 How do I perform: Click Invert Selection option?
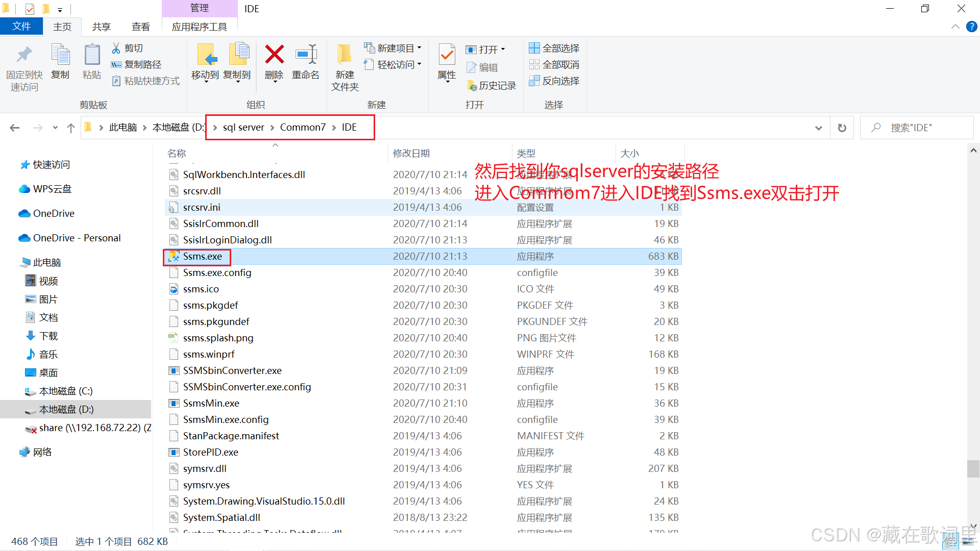[554, 81]
